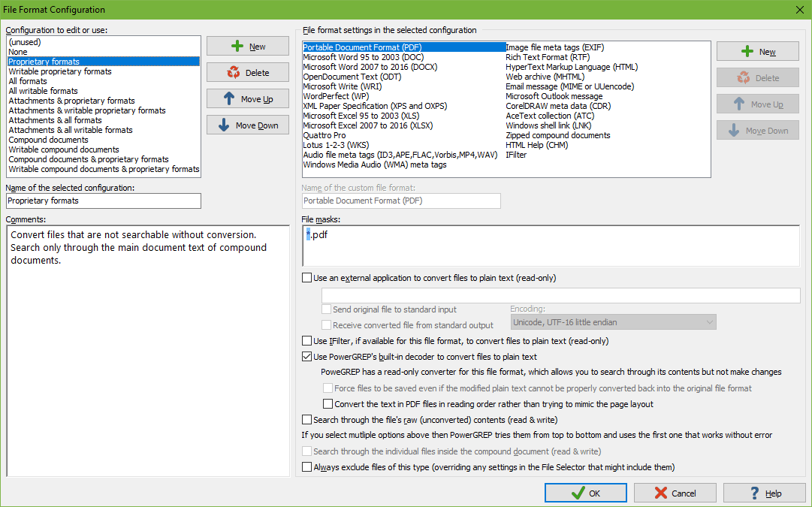Screen dimensions: 812x507
Task: Enable the external application conversion checkbox
Action: tap(306, 277)
